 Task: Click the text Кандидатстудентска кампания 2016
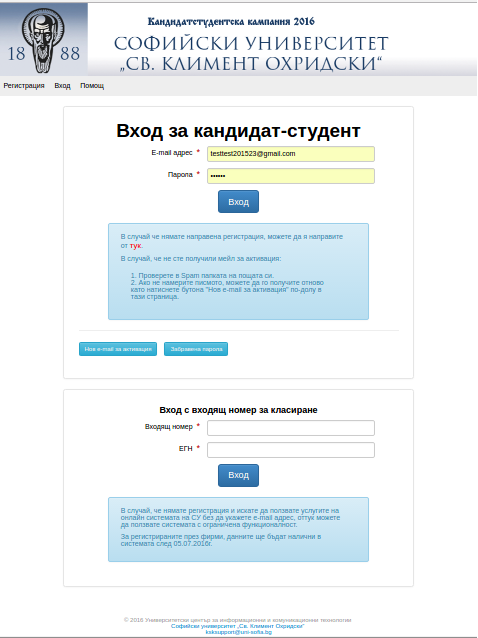[x=231, y=22]
